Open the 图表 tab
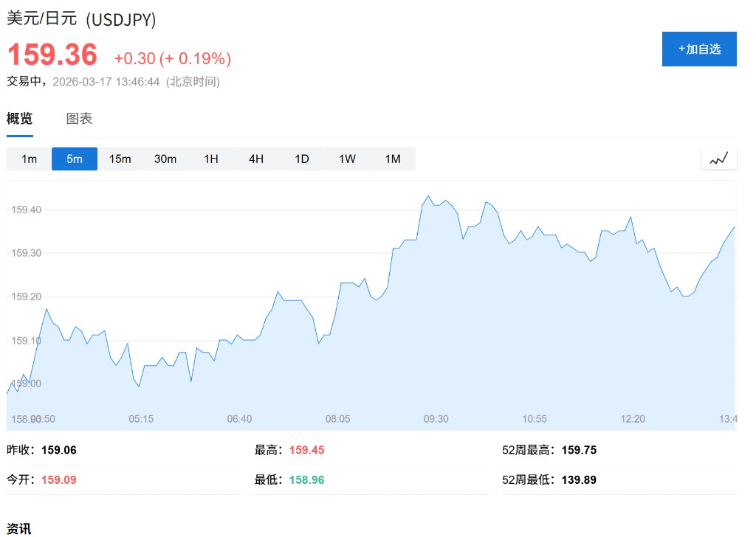This screenshot has height=537, width=756. pyautogui.click(x=79, y=119)
